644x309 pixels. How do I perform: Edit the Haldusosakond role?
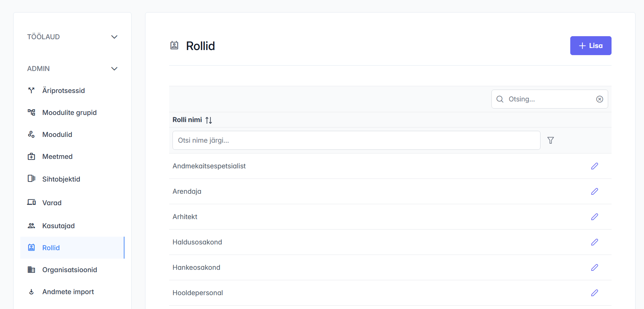[594, 242]
